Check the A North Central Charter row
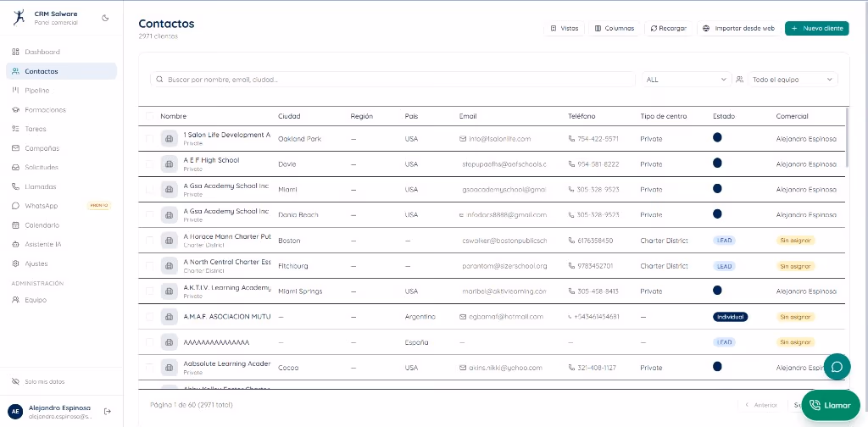Viewport: 868px width, 427px height. coord(149,266)
